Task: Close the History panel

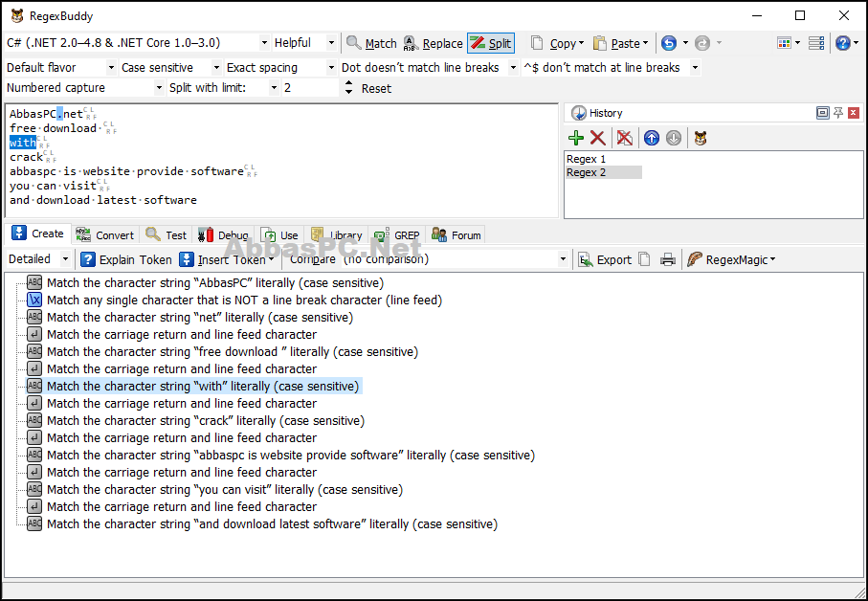Action: (x=854, y=113)
